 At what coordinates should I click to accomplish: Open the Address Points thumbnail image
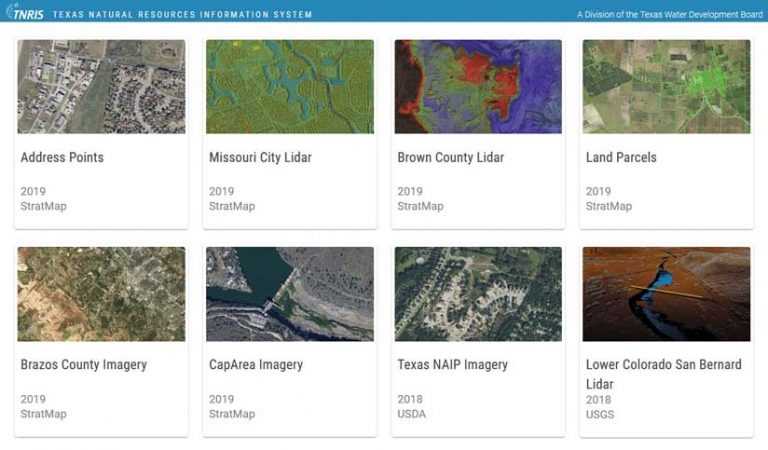(x=101, y=87)
